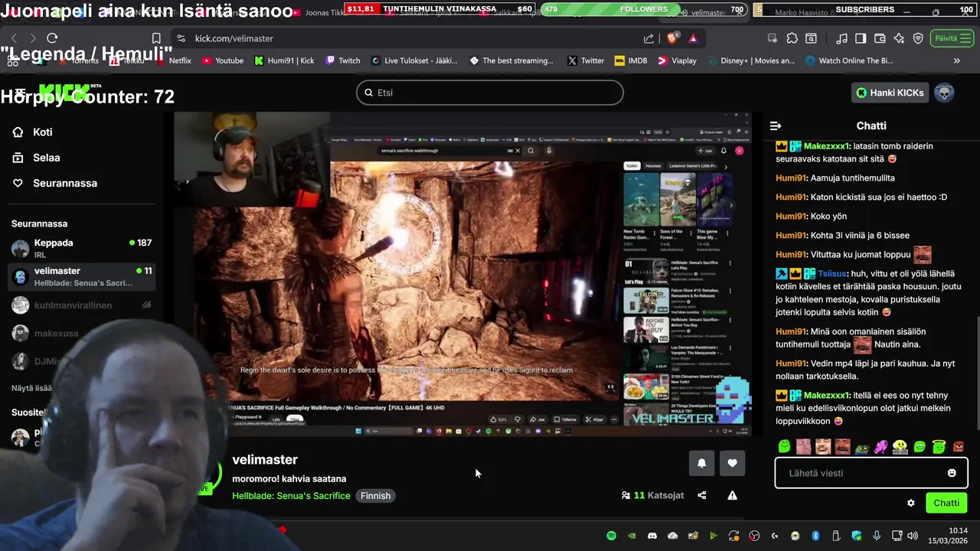This screenshot has height=551, width=980.
Task: Collapse the chat panel with Chatti header icon
Action: pos(776,126)
